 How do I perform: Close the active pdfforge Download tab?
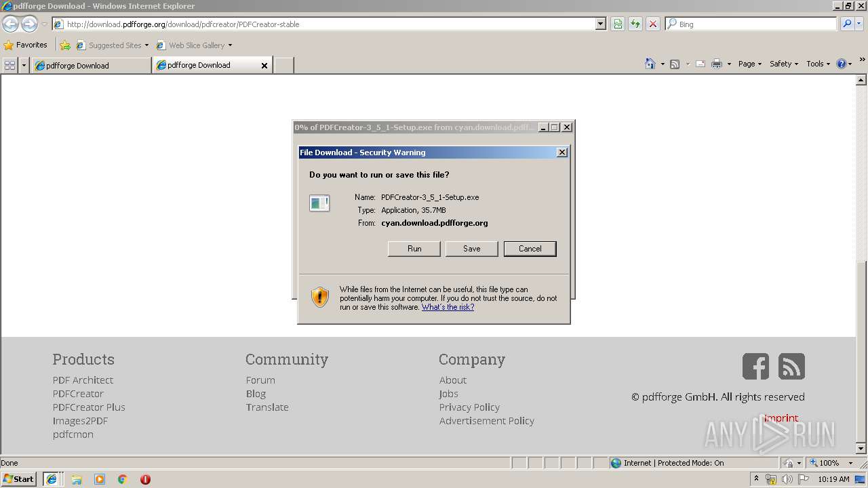[x=264, y=66]
